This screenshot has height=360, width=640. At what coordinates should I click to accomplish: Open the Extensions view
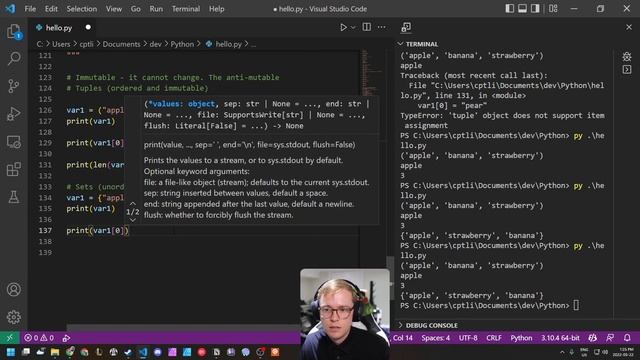[14, 169]
